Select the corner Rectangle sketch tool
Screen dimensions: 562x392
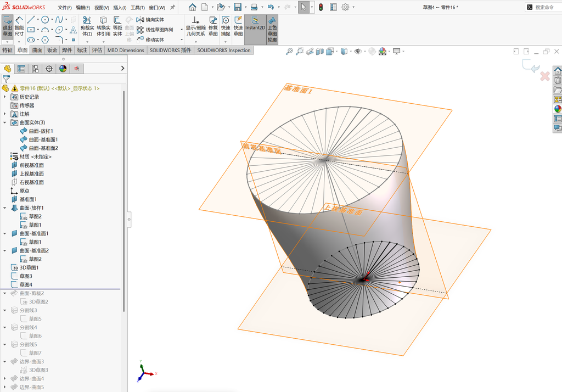tap(31, 30)
